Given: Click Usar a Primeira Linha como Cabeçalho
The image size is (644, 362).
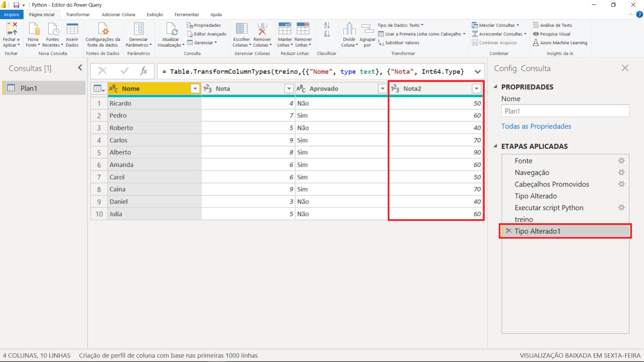Looking at the screenshot, I should [x=422, y=34].
